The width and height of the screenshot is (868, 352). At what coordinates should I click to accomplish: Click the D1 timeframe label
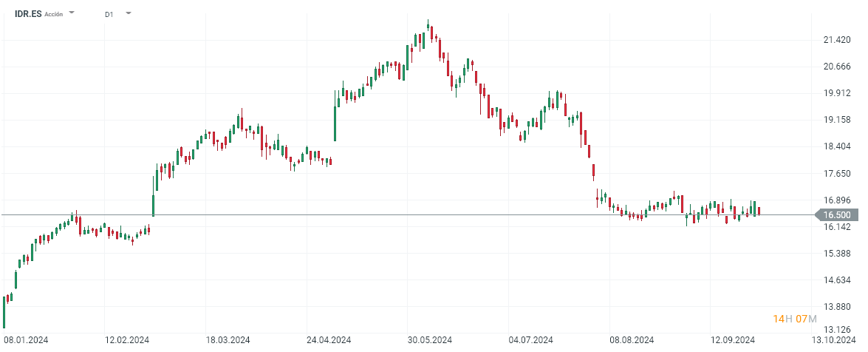109,14
